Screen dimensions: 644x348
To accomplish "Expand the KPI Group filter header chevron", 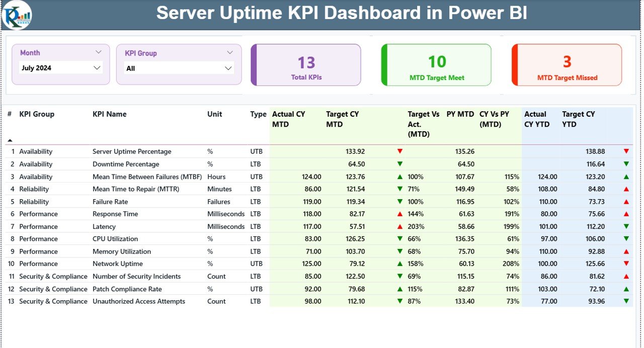I will tap(230, 52).
